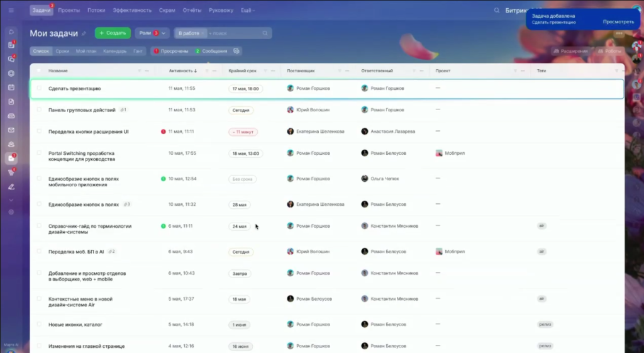
Task: Toggle the select-all checkbox in table header
Action: point(38,70)
